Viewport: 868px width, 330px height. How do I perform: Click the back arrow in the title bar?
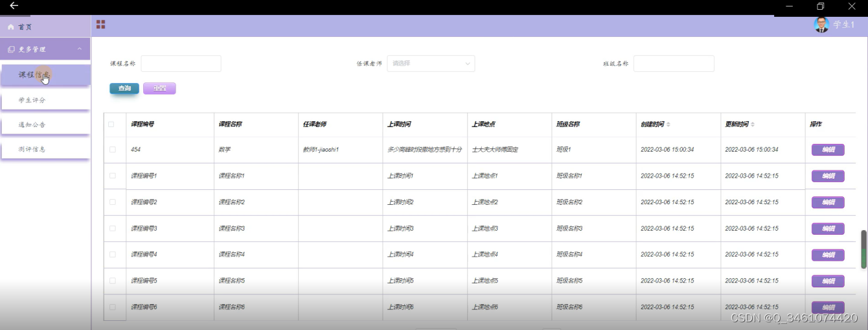(14, 6)
